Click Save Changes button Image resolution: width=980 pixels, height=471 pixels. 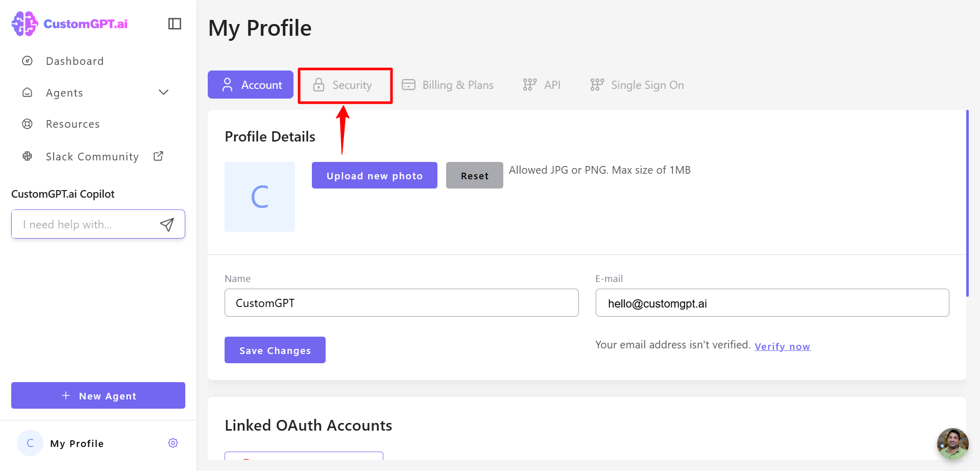tap(275, 350)
